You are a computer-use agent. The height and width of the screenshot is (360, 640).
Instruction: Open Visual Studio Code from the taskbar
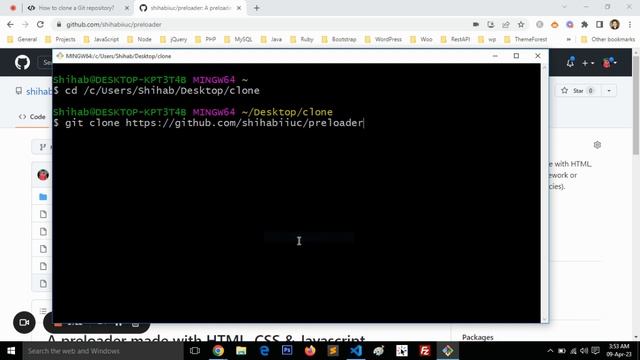[356, 351]
